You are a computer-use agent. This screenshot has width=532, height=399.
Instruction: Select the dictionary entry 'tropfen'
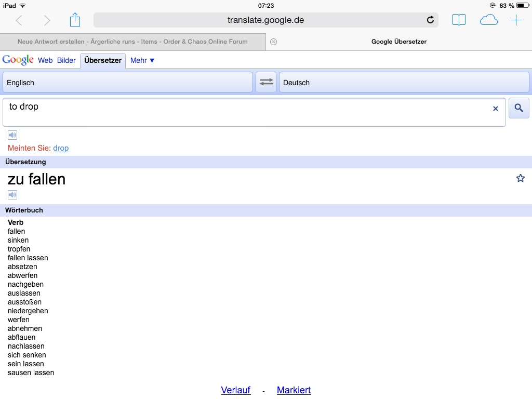coord(19,249)
